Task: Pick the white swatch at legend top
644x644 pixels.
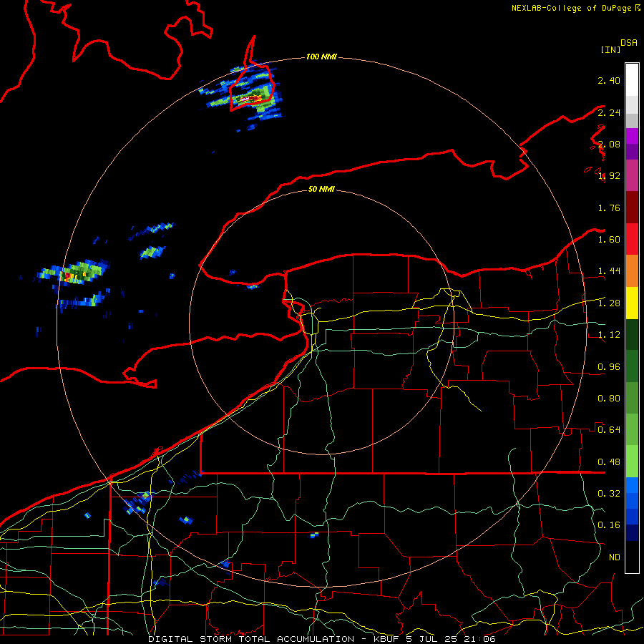Action: tap(632, 80)
